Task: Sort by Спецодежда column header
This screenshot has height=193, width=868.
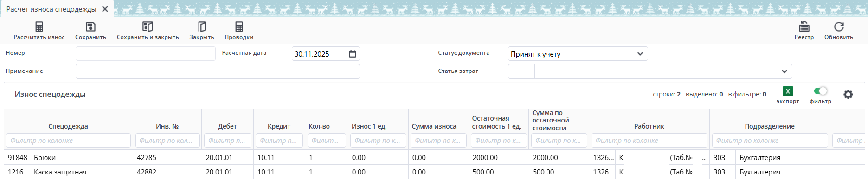Action: click(68, 126)
